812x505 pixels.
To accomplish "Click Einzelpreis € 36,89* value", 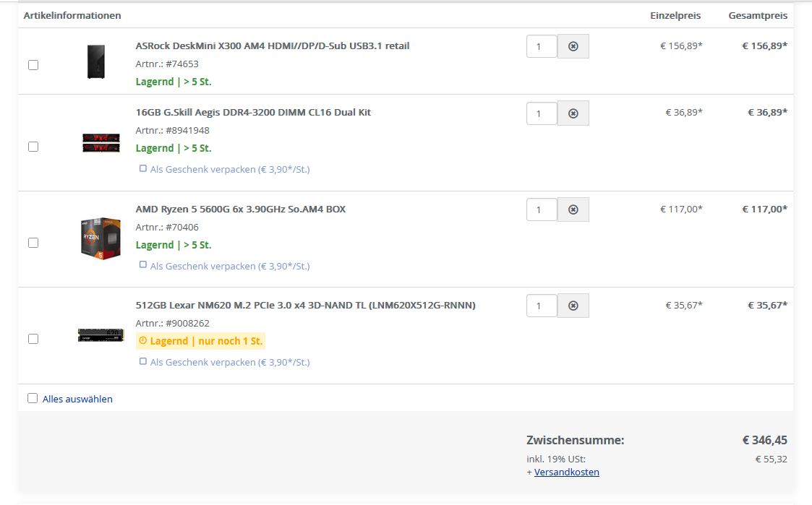I will 684,112.
